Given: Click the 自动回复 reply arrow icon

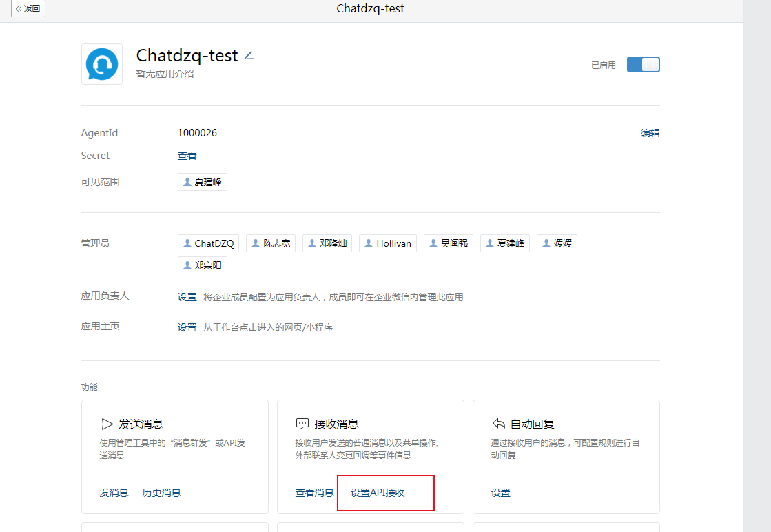Looking at the screenshot, I should pyautogui.click(x=499, y=423).
